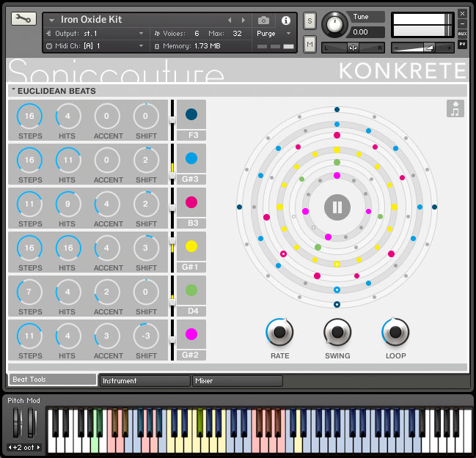Open the Purge dropdown menu

[274, 34]
